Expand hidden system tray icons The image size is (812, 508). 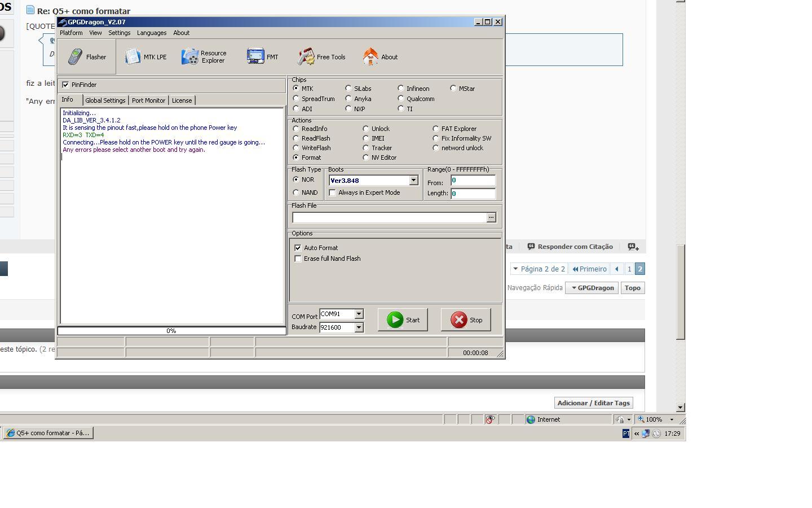[x=637, y=433]
